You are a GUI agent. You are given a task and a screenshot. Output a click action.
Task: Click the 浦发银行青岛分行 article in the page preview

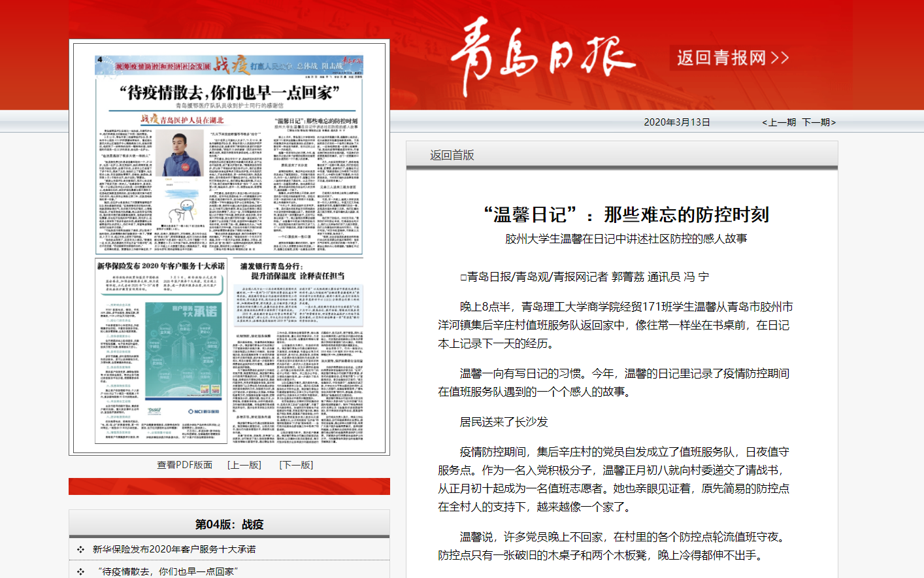tap(292, 271)
